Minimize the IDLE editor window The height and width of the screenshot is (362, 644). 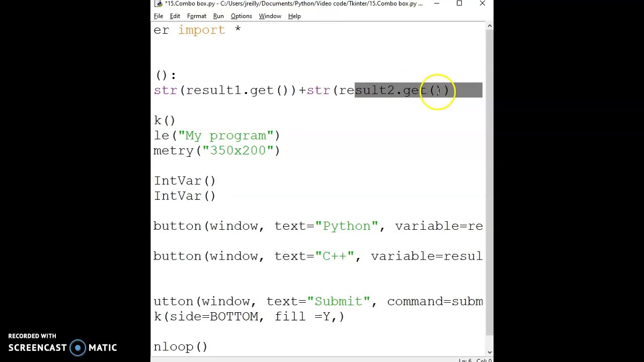[x=436, y=4]
